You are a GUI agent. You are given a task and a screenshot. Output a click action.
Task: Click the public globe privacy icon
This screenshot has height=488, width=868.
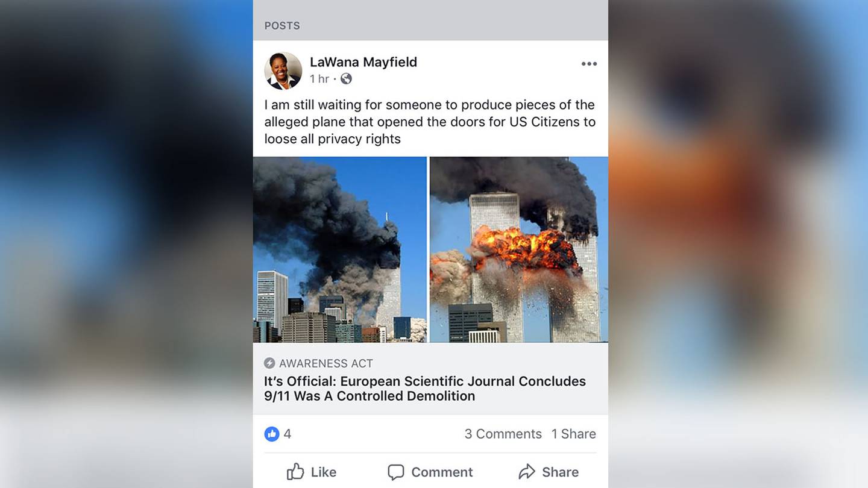(346, 79)
